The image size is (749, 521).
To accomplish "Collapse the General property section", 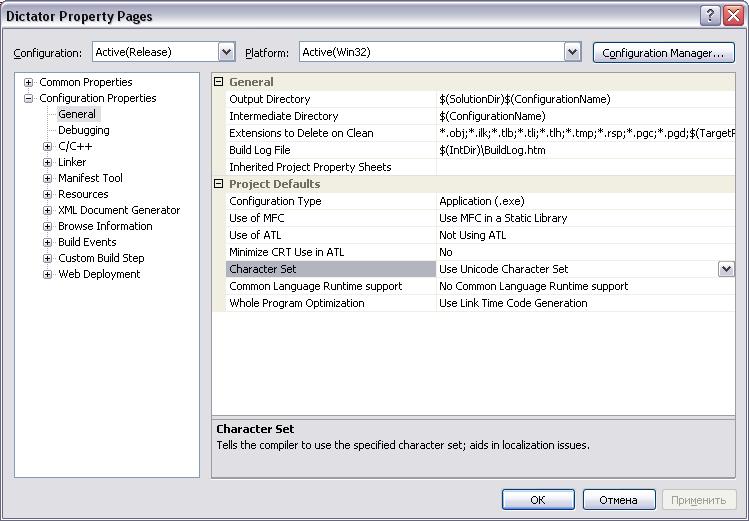I will pyautogui.click(x=219, y=82).
